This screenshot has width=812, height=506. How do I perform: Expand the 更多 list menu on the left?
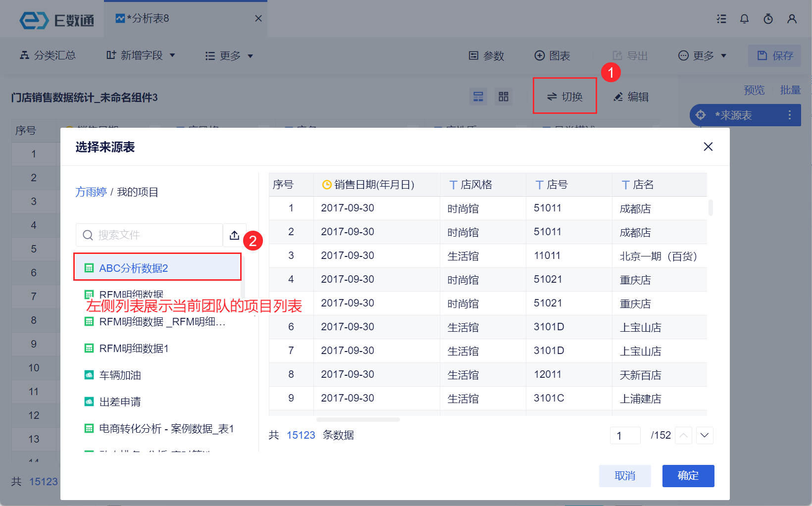[x=229, y=56]
